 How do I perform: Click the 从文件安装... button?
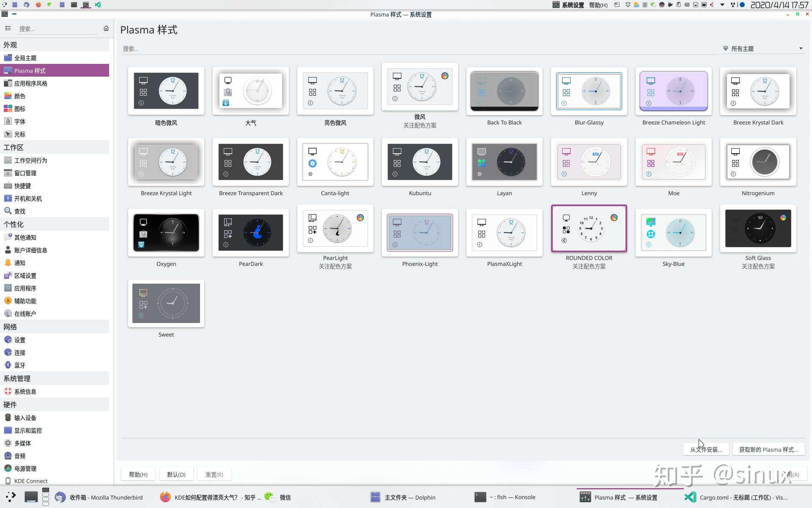click(x=705, y=450)
